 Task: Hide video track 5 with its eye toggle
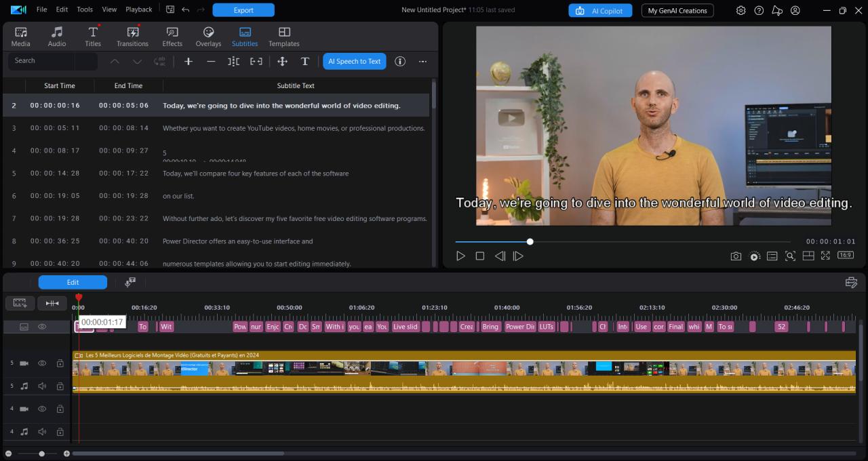[x=41, y=363]
